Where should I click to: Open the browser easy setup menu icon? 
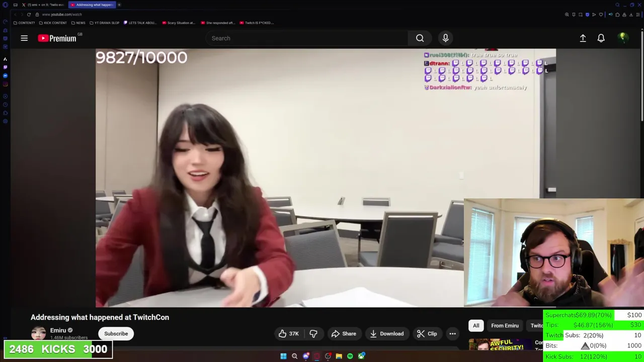(x=638, y=15)
